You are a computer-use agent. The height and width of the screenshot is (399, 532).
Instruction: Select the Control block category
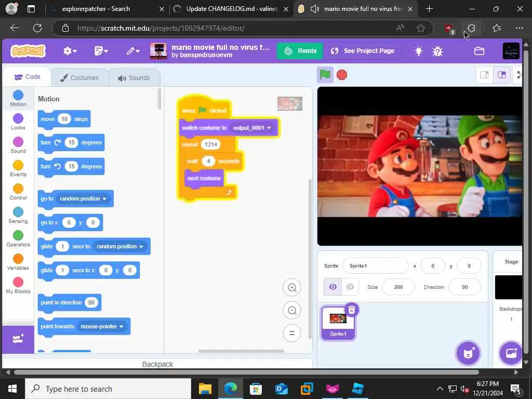coord(18,192)
